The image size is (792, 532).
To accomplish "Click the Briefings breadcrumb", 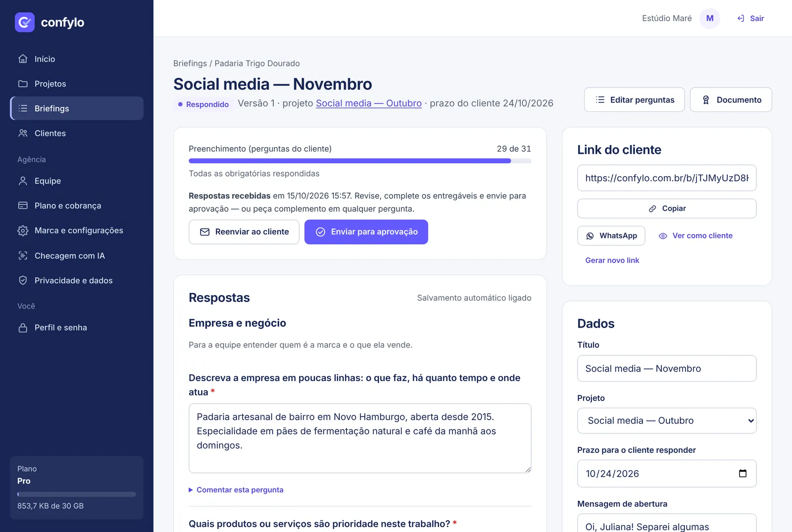I will pos(190,63).
